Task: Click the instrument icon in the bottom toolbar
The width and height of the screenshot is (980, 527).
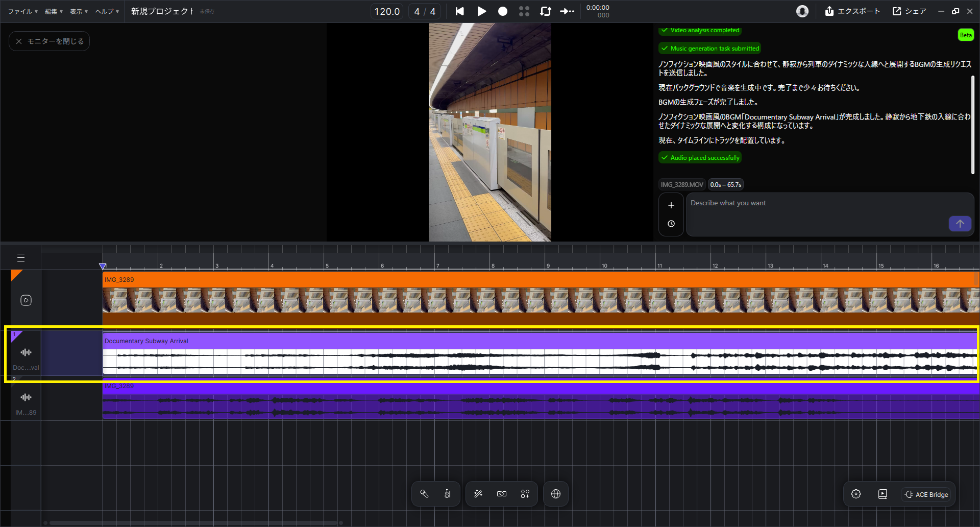Action: tap(447, 494)
